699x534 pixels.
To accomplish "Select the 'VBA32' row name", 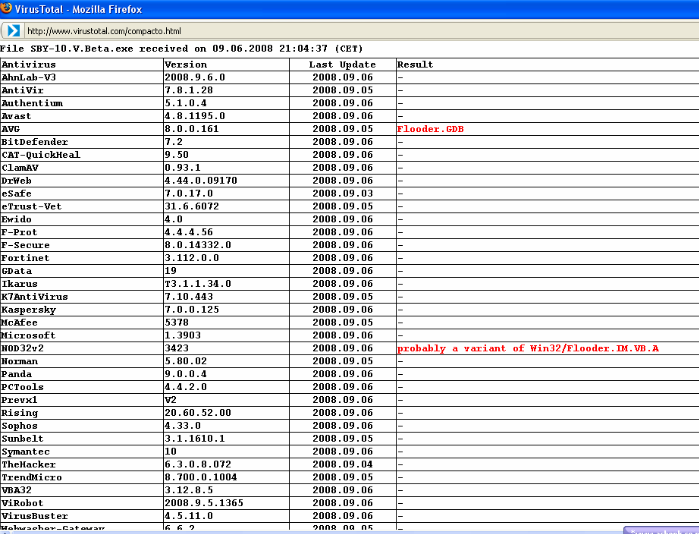I will (x=16, y=490).
